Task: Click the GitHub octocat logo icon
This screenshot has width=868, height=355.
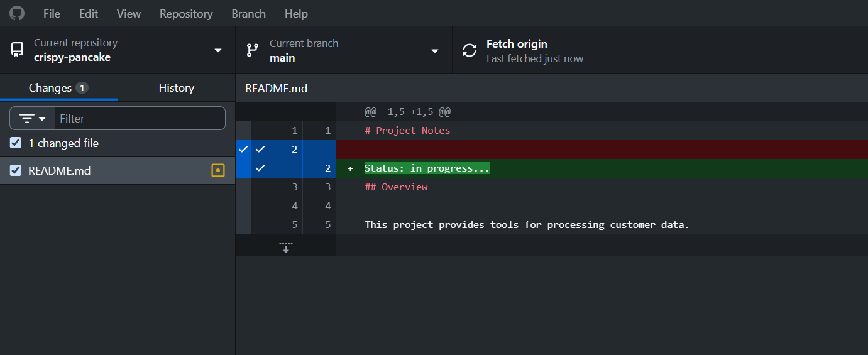Action: click(17, 13)
